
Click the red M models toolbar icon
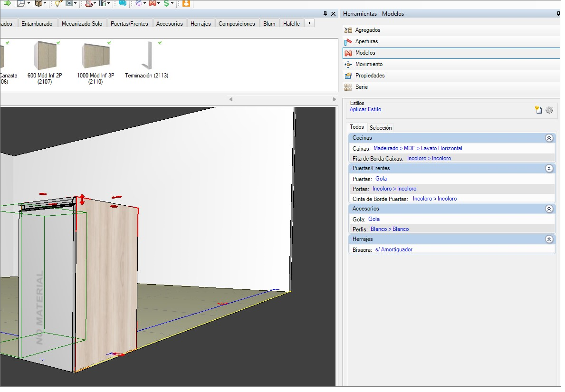153,3
